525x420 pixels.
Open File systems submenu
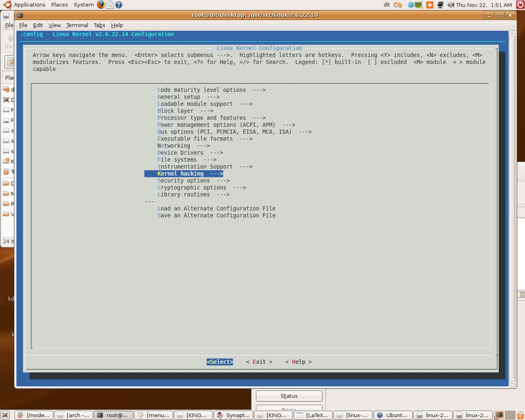tap(187, 160)
